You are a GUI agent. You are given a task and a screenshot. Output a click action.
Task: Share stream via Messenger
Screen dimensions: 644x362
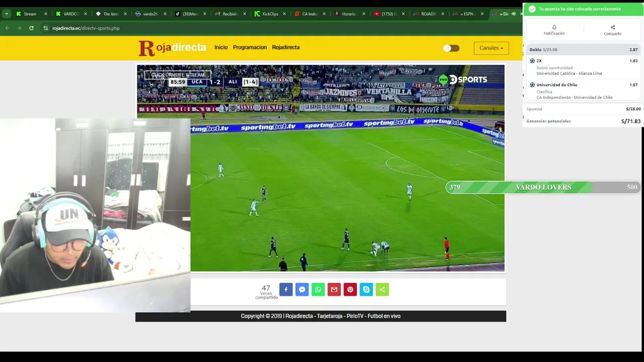tap(302, 290)
